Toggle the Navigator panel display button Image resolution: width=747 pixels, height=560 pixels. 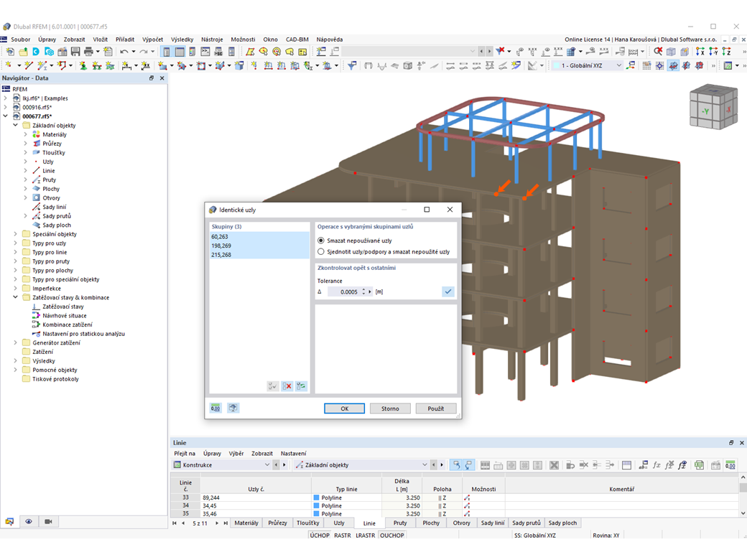[166, 52]
